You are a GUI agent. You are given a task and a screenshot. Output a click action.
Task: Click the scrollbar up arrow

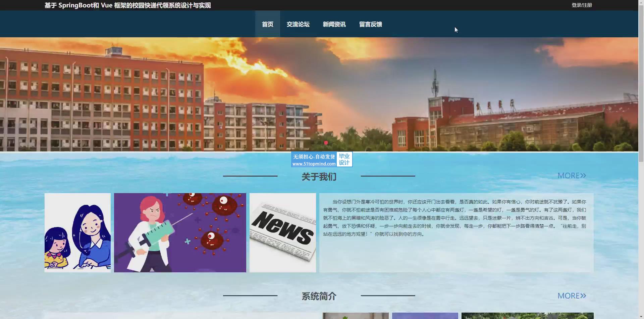(641, 3)
